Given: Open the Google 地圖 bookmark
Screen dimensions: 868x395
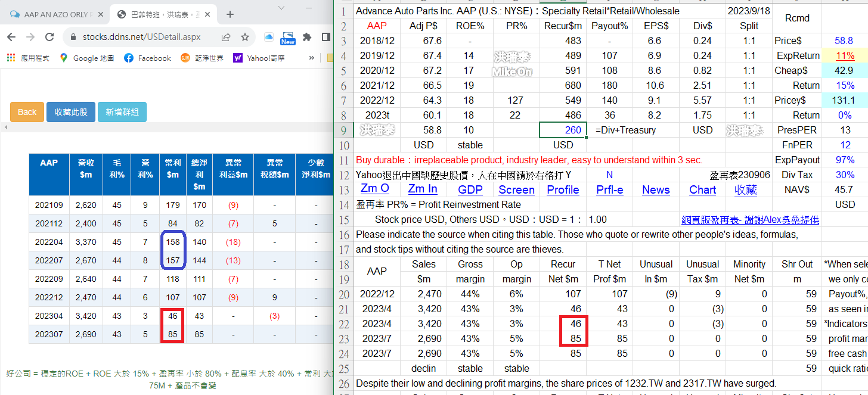Looking at the screenshot, I should point(87,58).
